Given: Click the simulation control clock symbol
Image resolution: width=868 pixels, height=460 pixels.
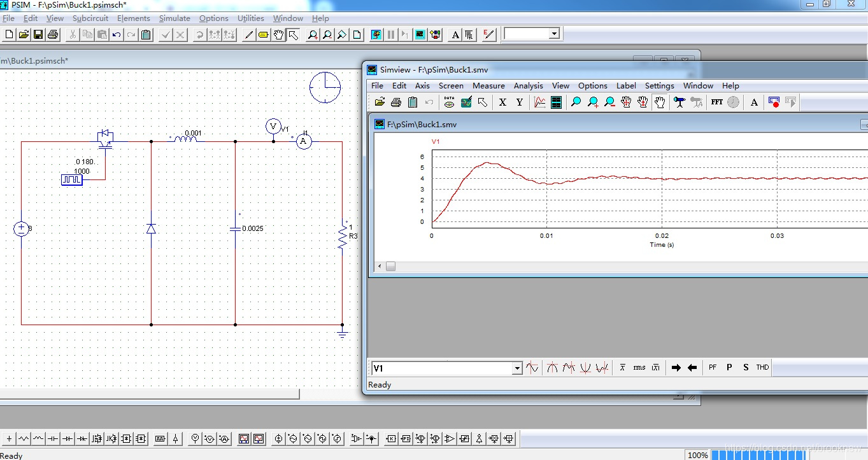Looking at the screenshot, I should [x=325, y=87].
